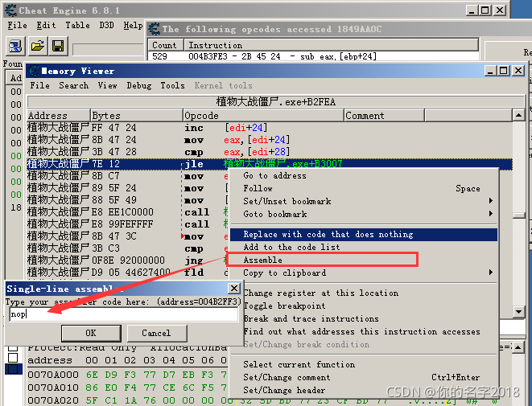The image size is (532, 406).
Task: Click the module address header bar exe+B2FEA
Action: tap(275, 102)
